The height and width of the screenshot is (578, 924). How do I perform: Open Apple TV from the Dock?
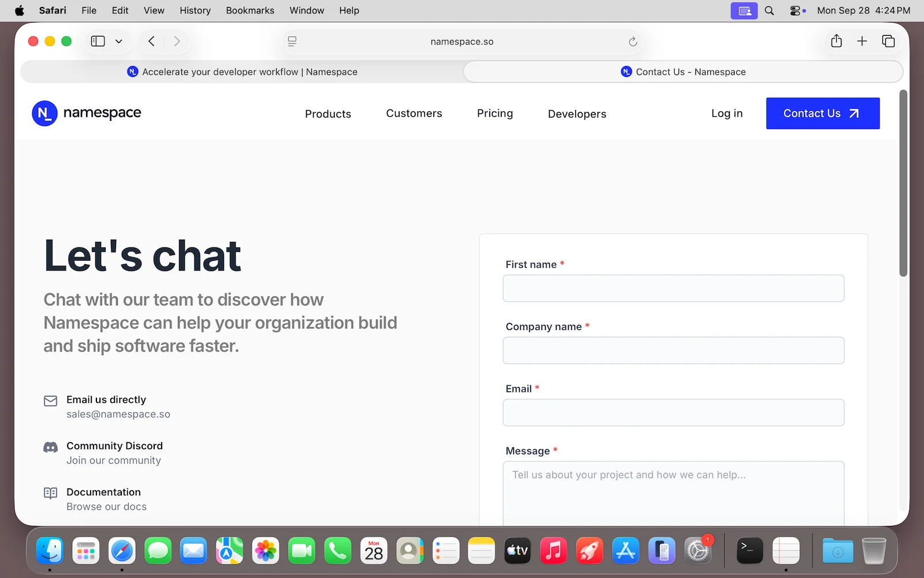517,551
